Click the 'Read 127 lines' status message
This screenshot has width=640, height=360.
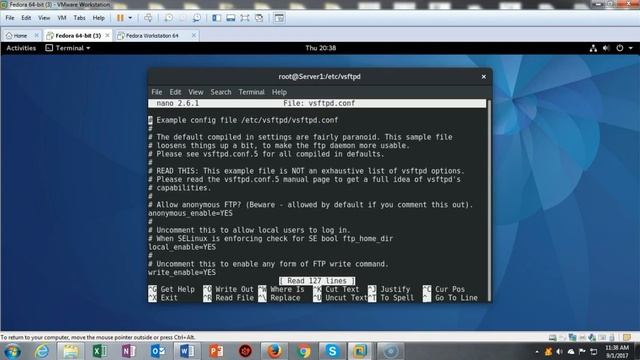coord(317,281)
